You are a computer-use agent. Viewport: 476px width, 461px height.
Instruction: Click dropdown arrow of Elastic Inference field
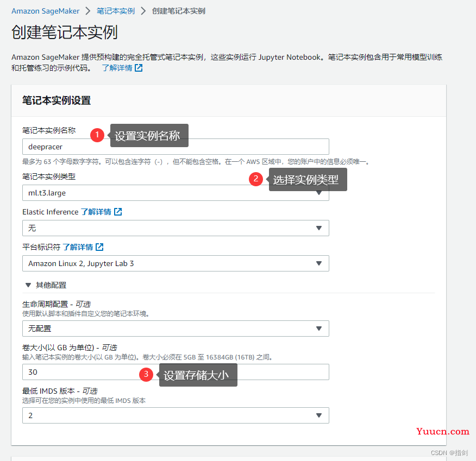[319, 228]
